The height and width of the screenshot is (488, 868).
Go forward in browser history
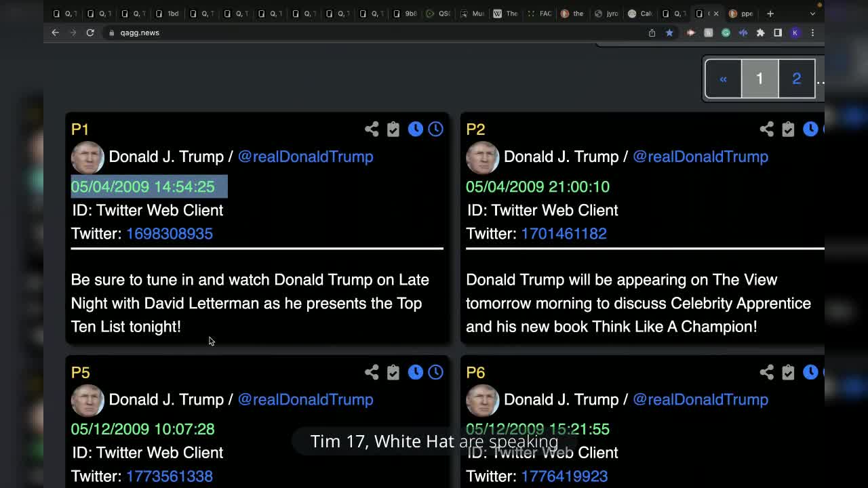[x=73, y=33]
